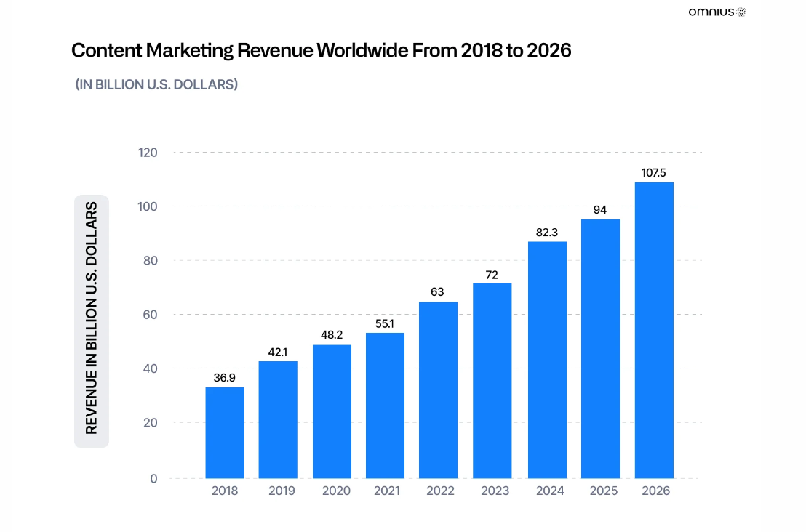Click the subtitle '(IN BILLION U.S. DOLLARS)'
The height and width of the screenshot is (532, 806).
tap(157, 84)
